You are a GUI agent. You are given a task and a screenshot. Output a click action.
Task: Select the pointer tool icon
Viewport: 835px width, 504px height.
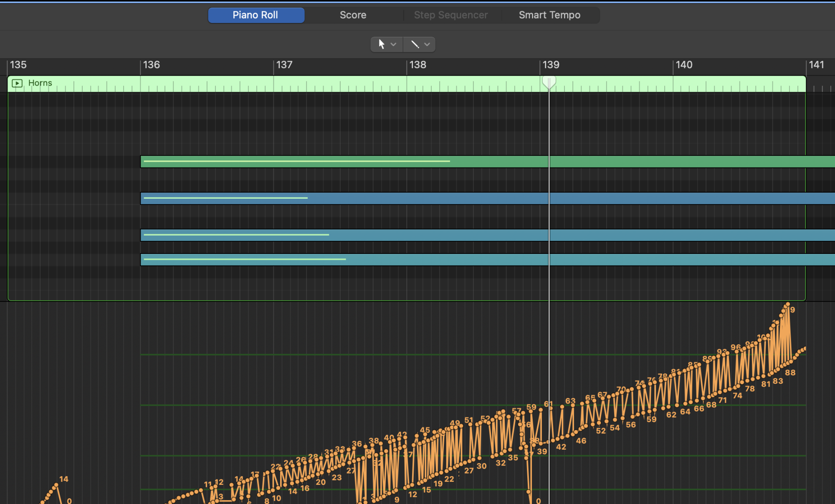tap(381, 44)
